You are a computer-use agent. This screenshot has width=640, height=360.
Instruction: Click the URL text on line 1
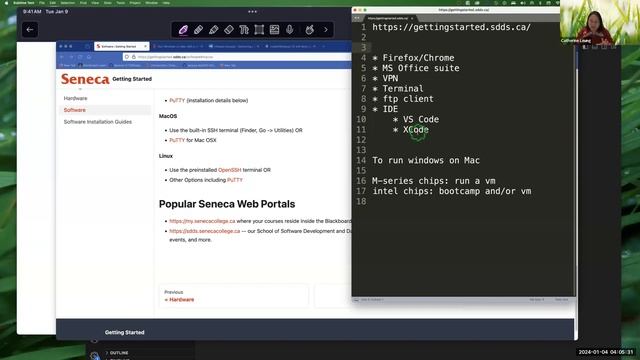(x=451, y=27)
